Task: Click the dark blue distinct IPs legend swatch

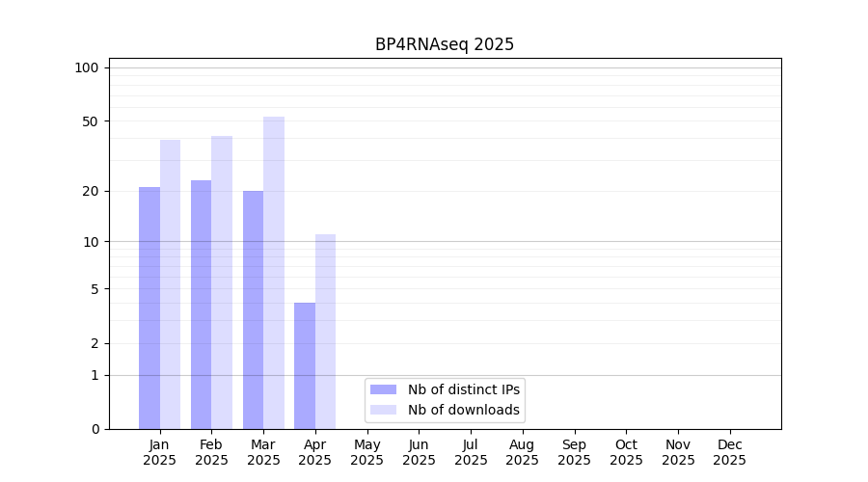Action: click(x=383, y=389)
